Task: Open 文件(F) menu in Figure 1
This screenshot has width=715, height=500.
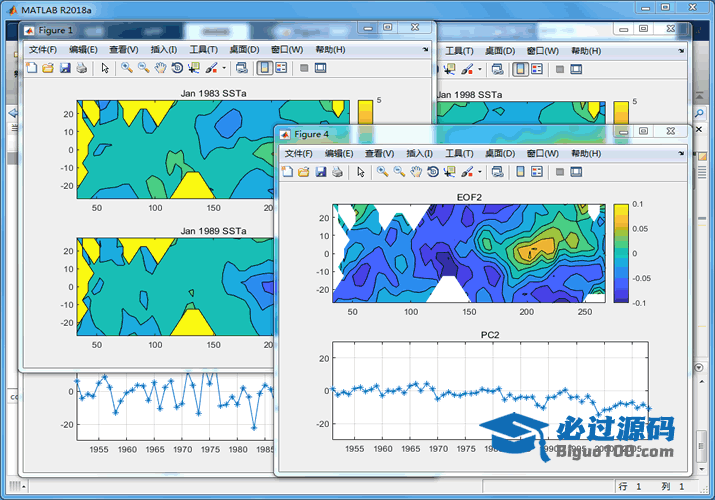Action: [43, 50]
